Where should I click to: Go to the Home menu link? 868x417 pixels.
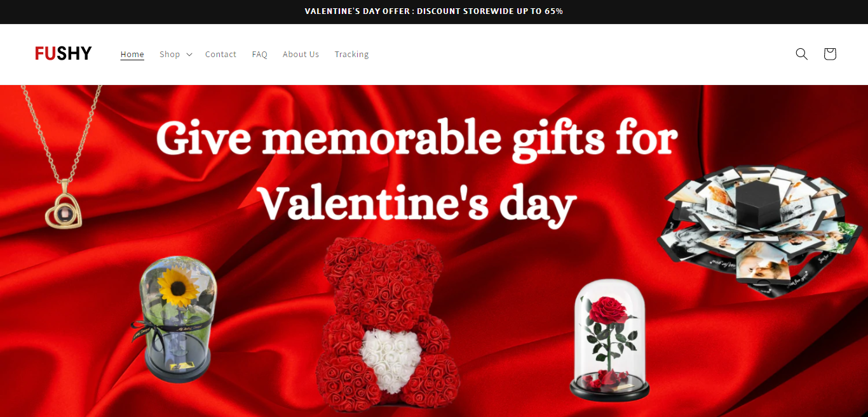click(132, 55)
